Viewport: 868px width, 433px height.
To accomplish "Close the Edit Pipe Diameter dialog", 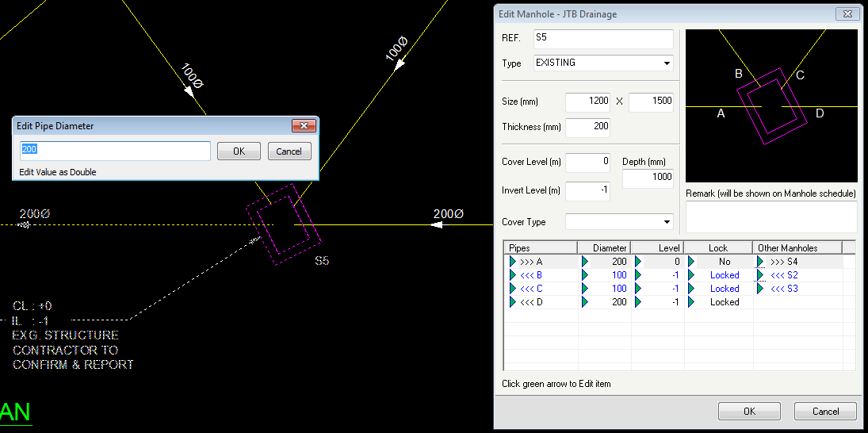I will pyautogui.click(x=304, y=126).
